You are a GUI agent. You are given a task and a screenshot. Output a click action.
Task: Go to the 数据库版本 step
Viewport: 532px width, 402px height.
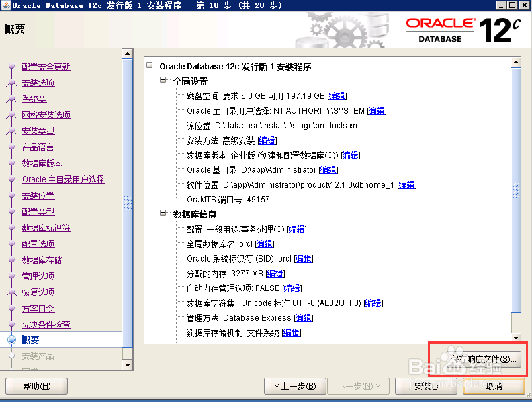(42, 163)
